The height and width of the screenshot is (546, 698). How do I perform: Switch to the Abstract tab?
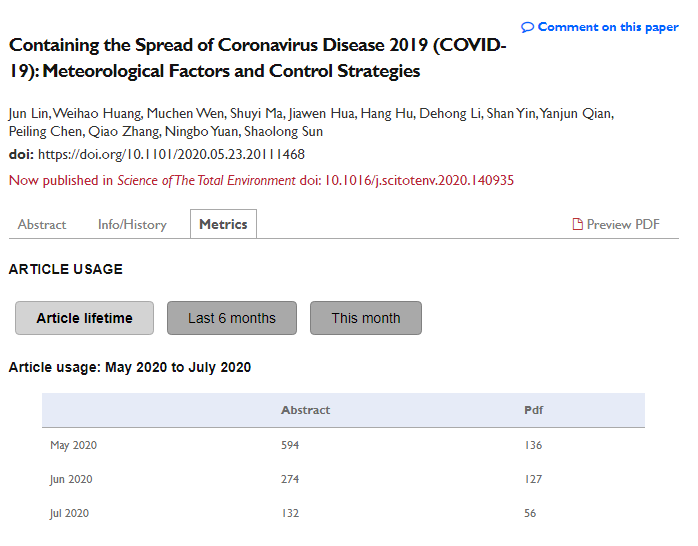pyautogui.click(x=42, y=224)
